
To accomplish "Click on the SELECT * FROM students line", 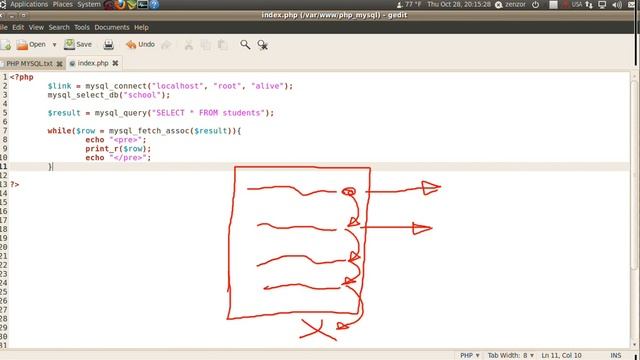I will [161, 113].
